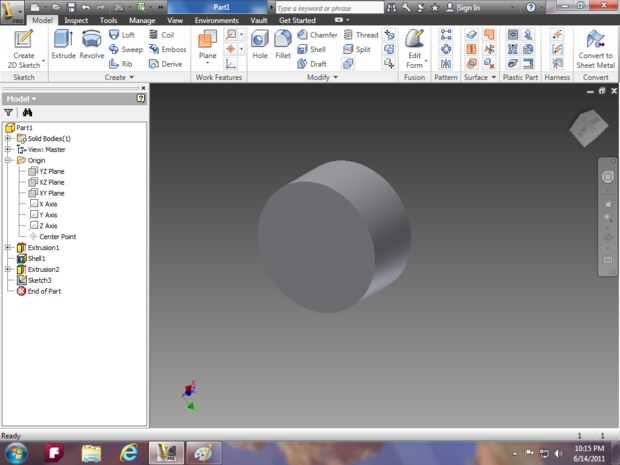Open the binoculars Find tool in browser
This screenshot has width=620, height=465.
[28, 113]
